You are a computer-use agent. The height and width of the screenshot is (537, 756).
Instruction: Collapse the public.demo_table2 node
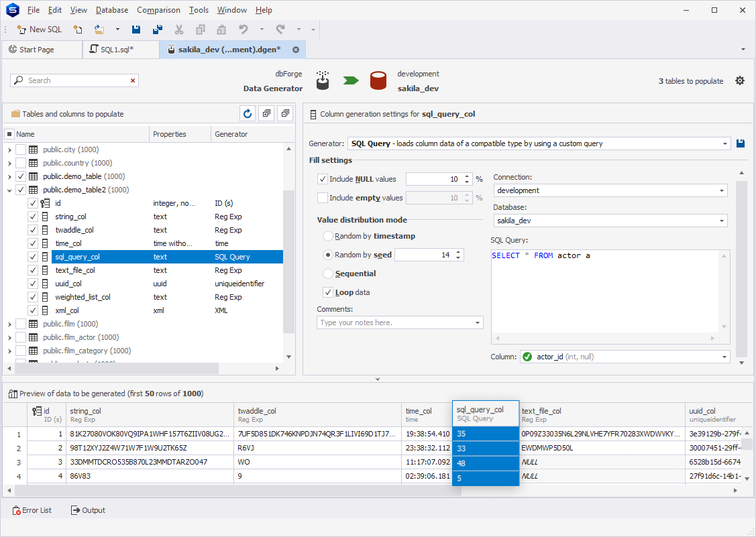pyautogui.click(x=9, y=190)
